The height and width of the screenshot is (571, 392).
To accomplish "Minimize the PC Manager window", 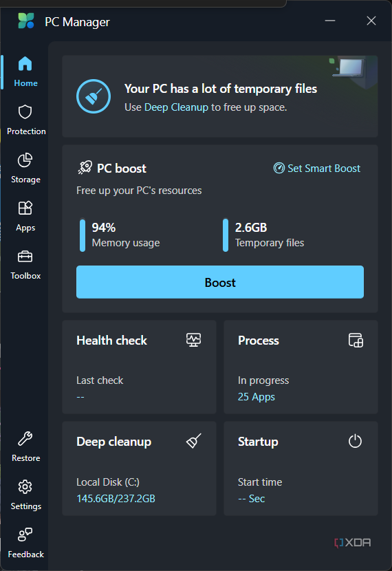I will [x=330, y=21].
